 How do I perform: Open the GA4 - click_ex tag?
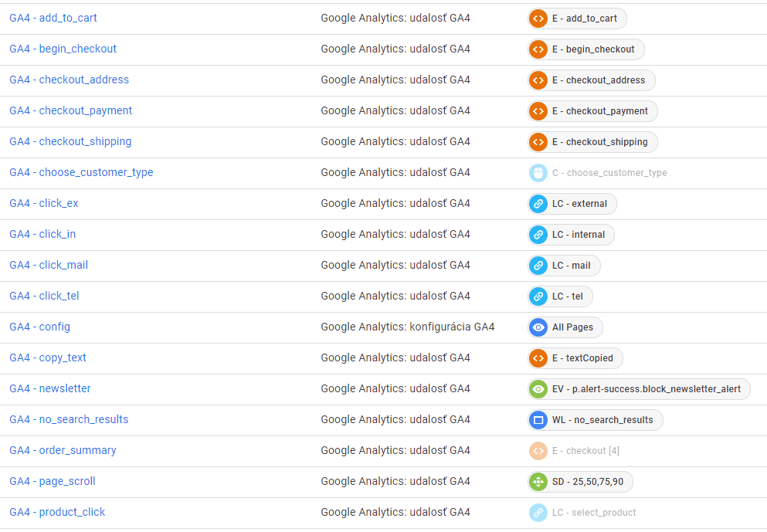[44, 203]
